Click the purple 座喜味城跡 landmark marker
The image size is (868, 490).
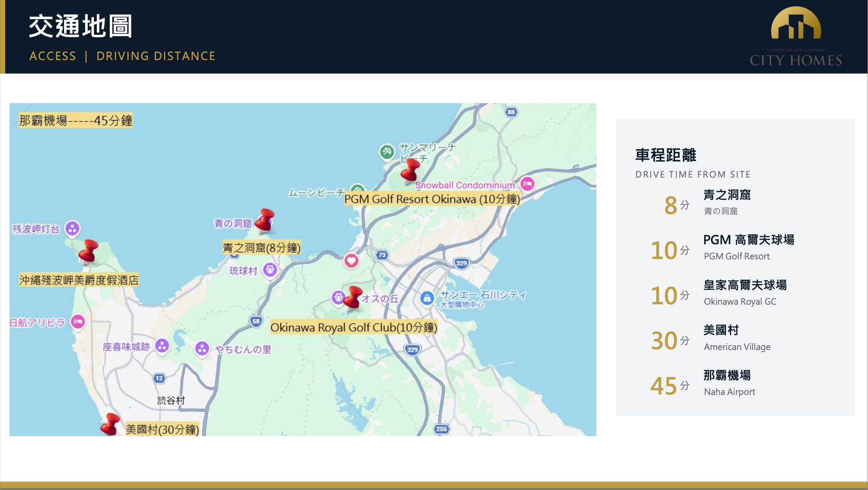(x=162, y=346)
